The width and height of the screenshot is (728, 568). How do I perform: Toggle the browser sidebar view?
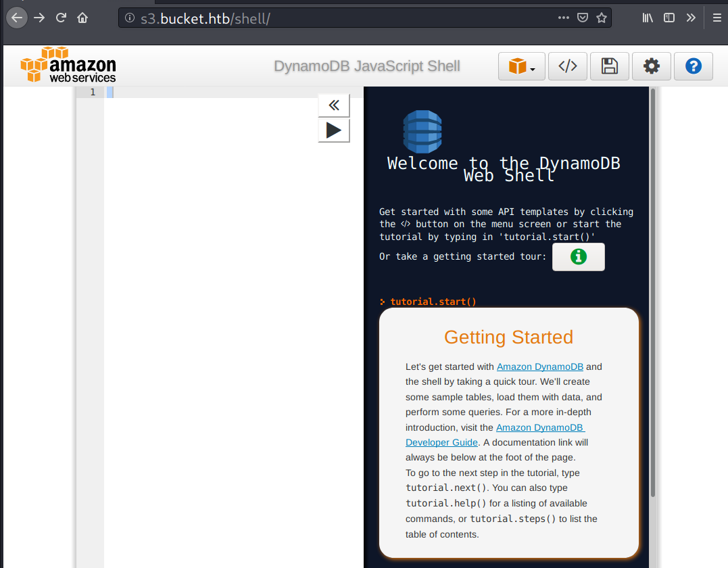[x=669, y=18]
